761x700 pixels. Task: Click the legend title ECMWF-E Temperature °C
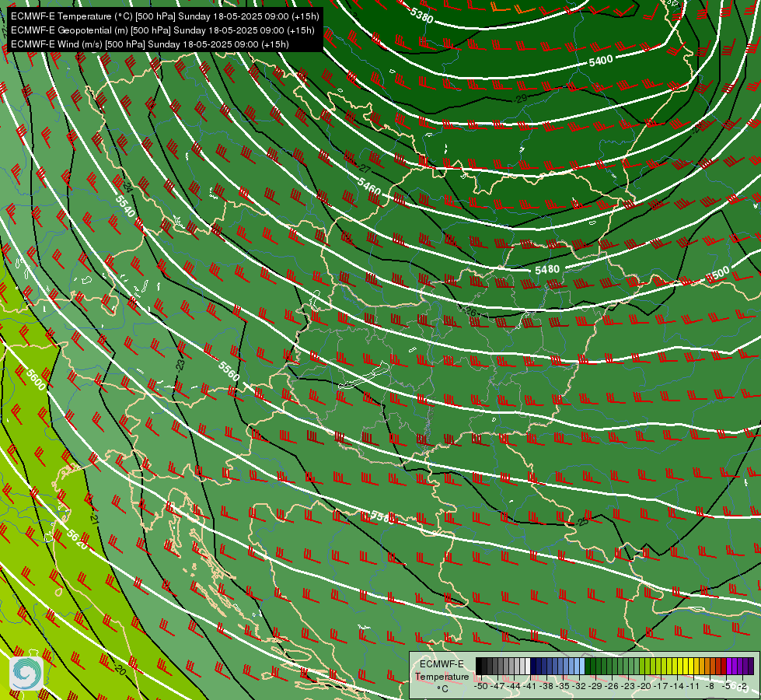pyautogui.click(x=442, y=676)
